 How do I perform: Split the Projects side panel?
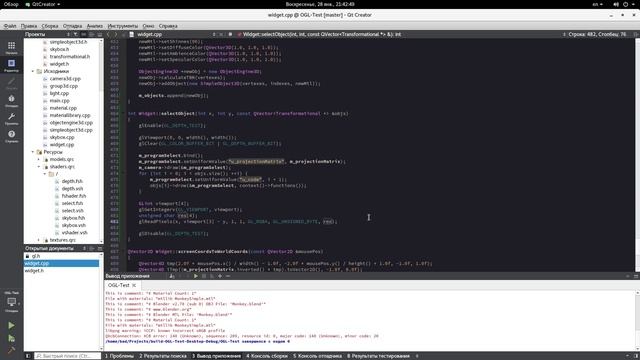(x=92, y=34)
